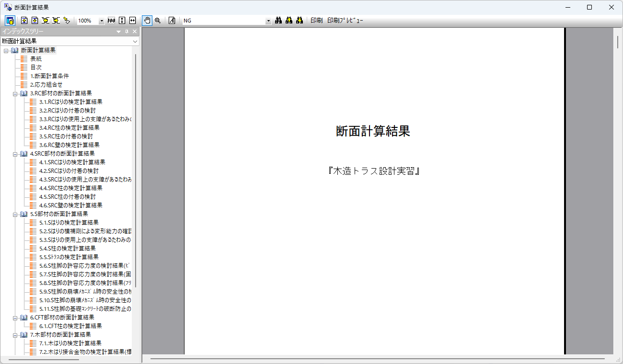Select the magnifier zoom tool

[x=158, y=21]
